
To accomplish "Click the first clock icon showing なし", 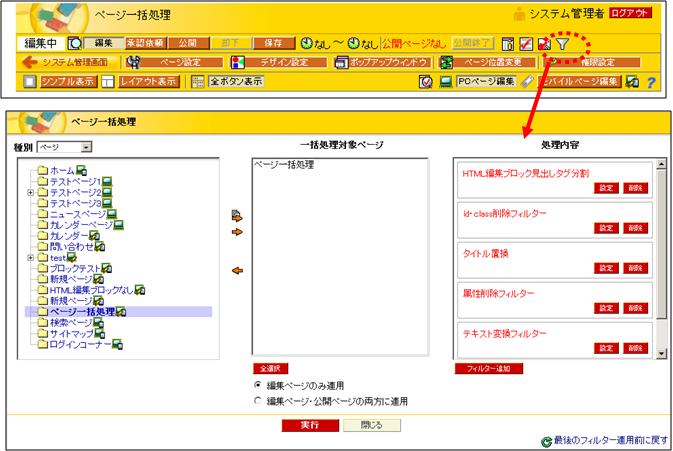I will click(x=306, y=43).
